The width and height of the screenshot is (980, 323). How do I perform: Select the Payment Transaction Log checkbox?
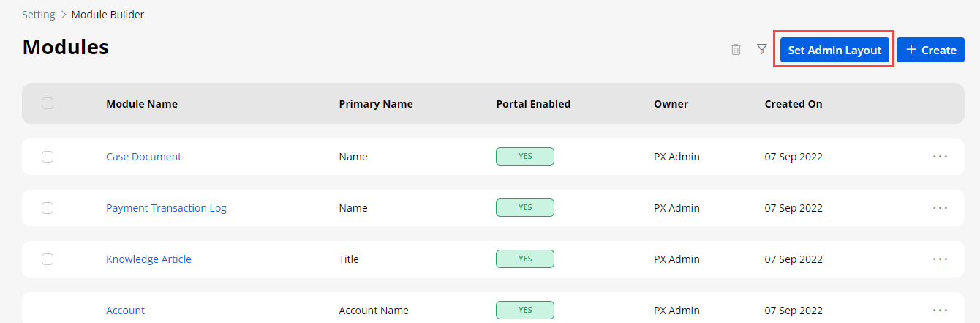point(48,208)
